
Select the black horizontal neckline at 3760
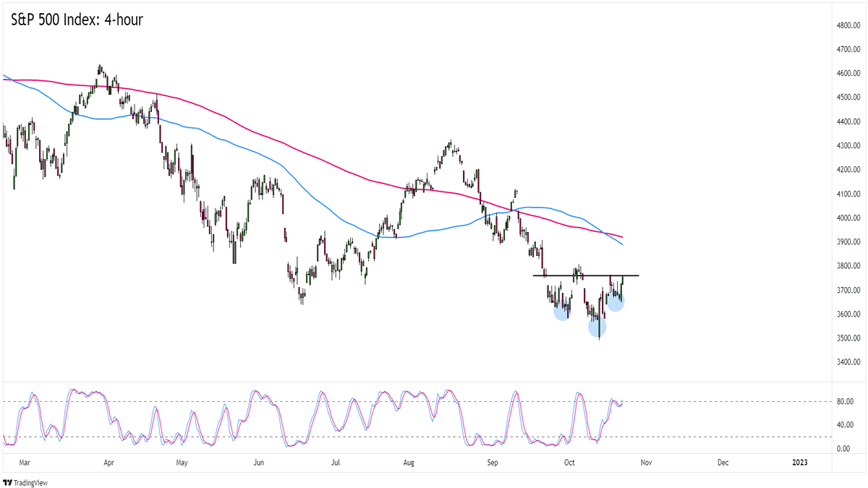pyautogui.click(x=586, y=275)
